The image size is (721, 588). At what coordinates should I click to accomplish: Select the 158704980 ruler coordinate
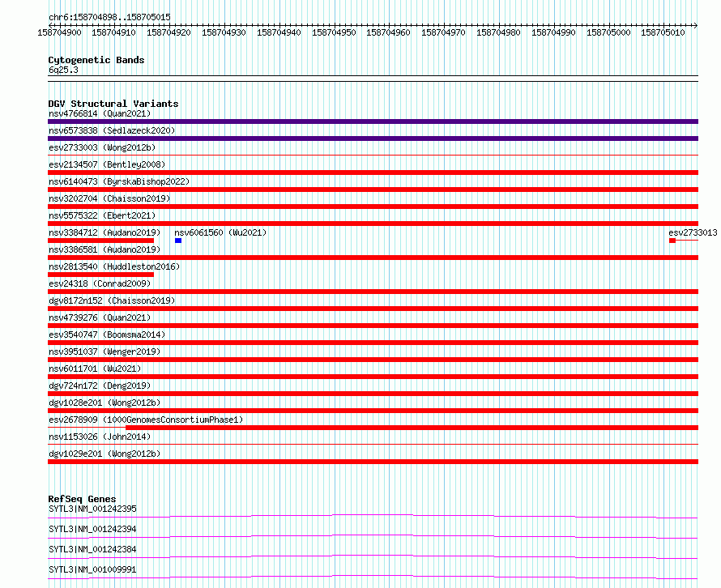click(x=498, y=32)
